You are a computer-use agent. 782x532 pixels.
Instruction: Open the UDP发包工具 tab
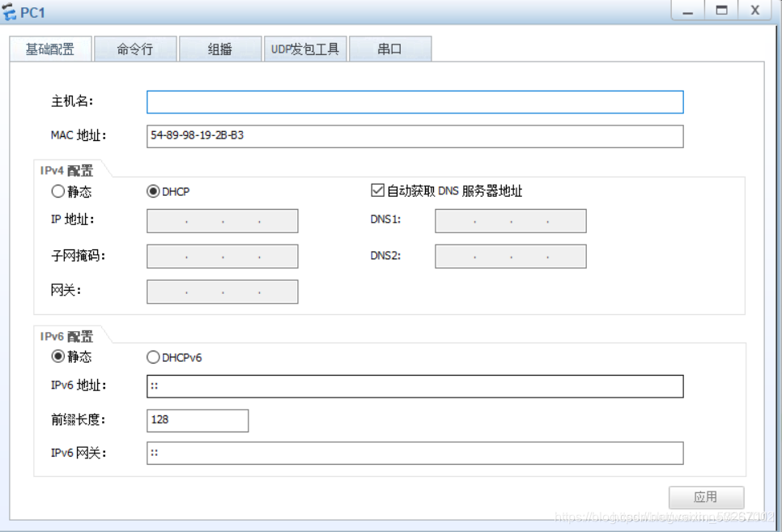point(304,49)
